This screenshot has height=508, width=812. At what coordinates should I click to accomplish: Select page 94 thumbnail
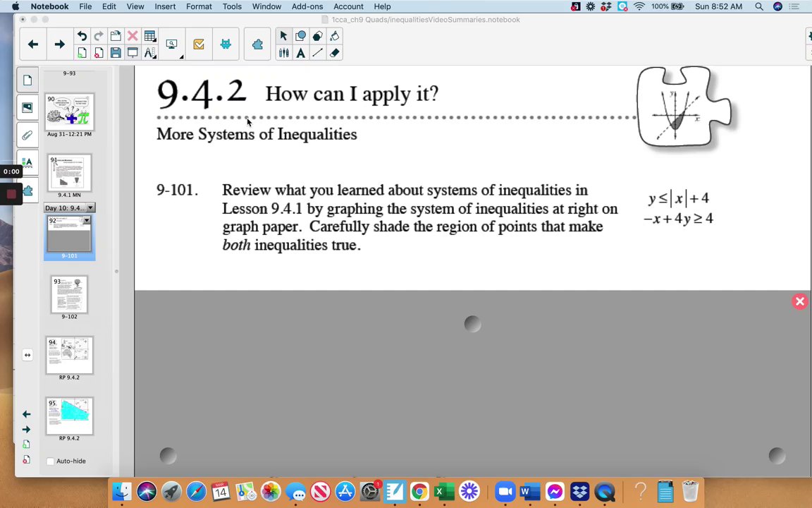tap(69, 355)
